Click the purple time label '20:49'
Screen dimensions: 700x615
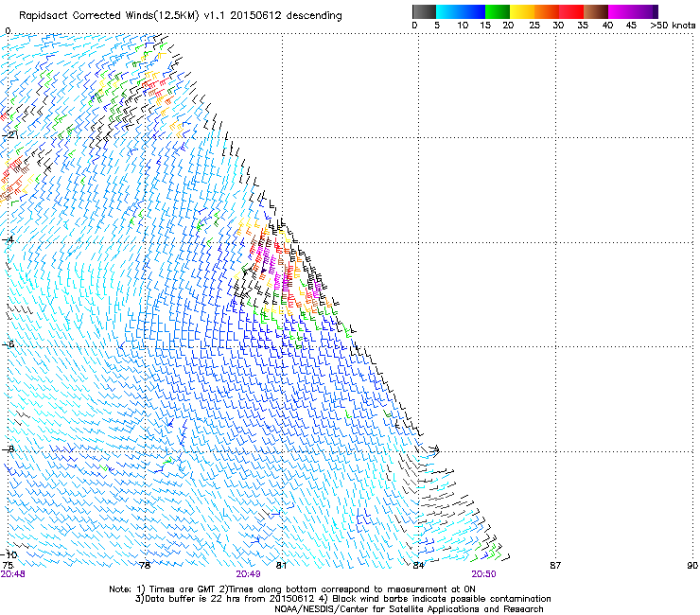pos(248,574)
